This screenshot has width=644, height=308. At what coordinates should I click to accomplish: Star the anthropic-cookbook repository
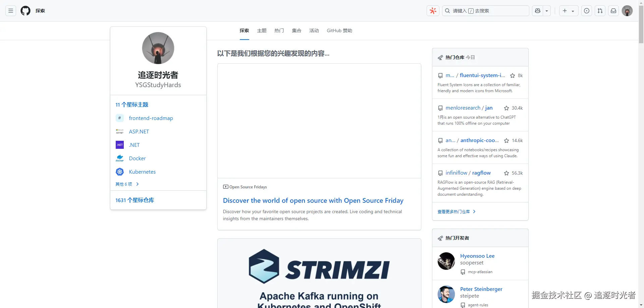click(506, 141)
